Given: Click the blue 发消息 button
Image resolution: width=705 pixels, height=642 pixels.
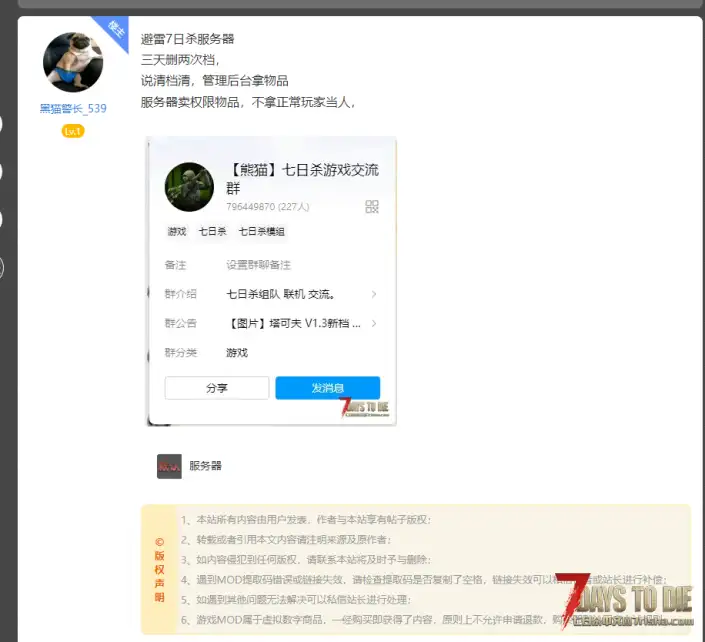Looking at the screenshot, I should click(328, 388).
